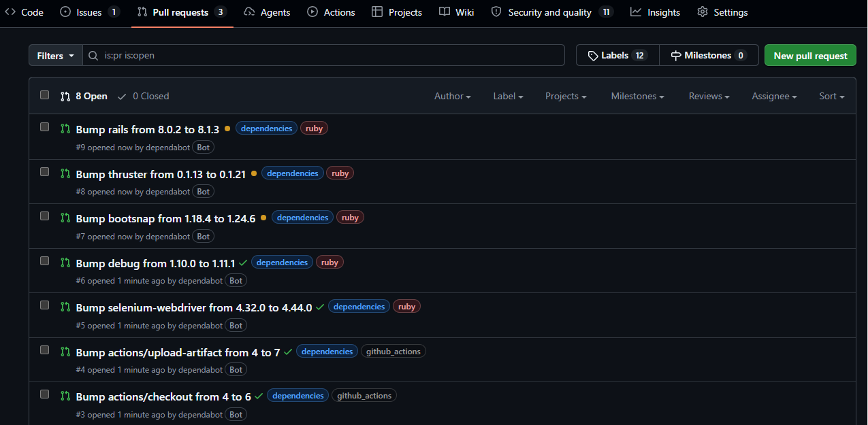
Task: Open Security and quality tab
Action: click(x=552, y=12)
